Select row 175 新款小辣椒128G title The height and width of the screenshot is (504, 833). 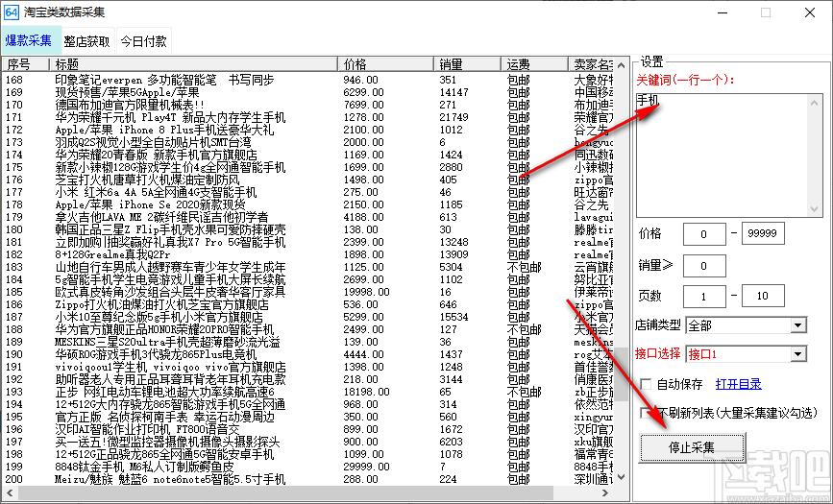[x=170, y=167]
